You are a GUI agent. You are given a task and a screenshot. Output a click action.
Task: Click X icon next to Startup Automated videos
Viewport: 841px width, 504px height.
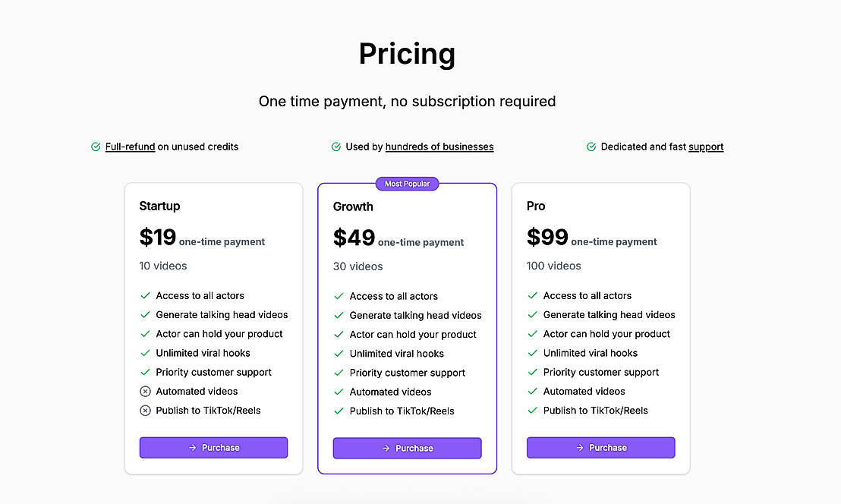coord(145,392)
